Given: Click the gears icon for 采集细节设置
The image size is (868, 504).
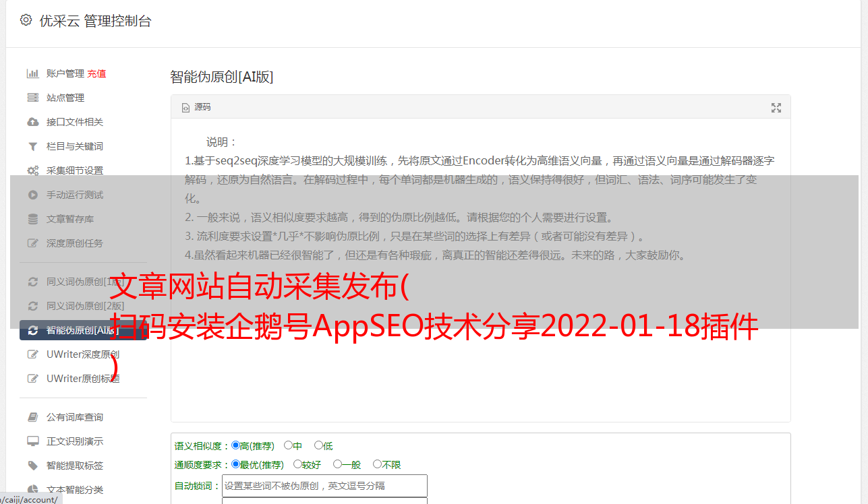Looking at the screenshot, I should 32,170.
